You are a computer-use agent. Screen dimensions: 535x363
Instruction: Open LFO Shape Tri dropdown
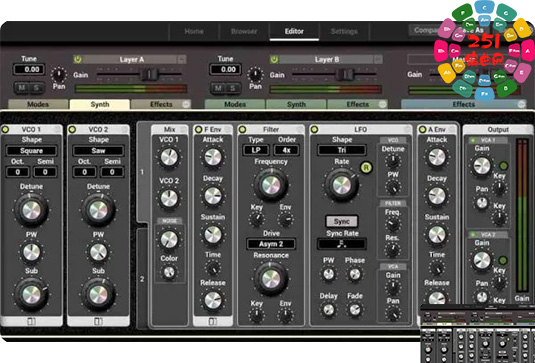pyautogui.click(x=342, y=150)
